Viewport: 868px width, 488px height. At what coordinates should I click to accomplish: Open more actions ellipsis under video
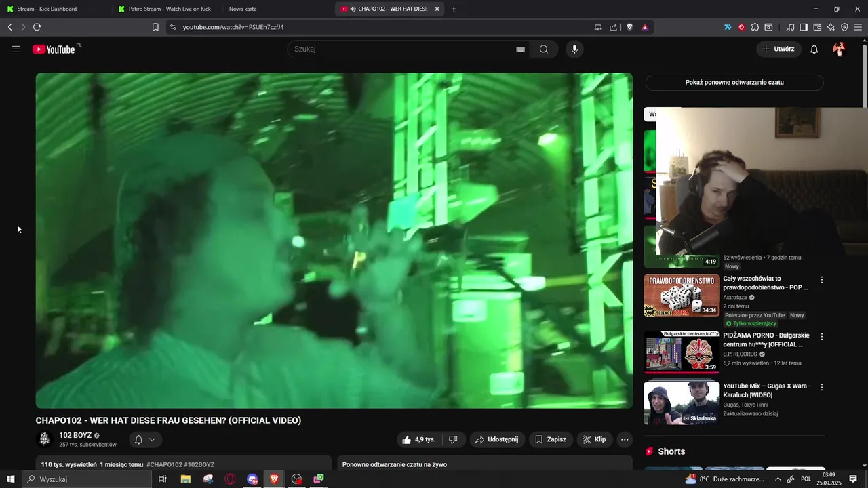pyautogui.click(x=625, y=440)
